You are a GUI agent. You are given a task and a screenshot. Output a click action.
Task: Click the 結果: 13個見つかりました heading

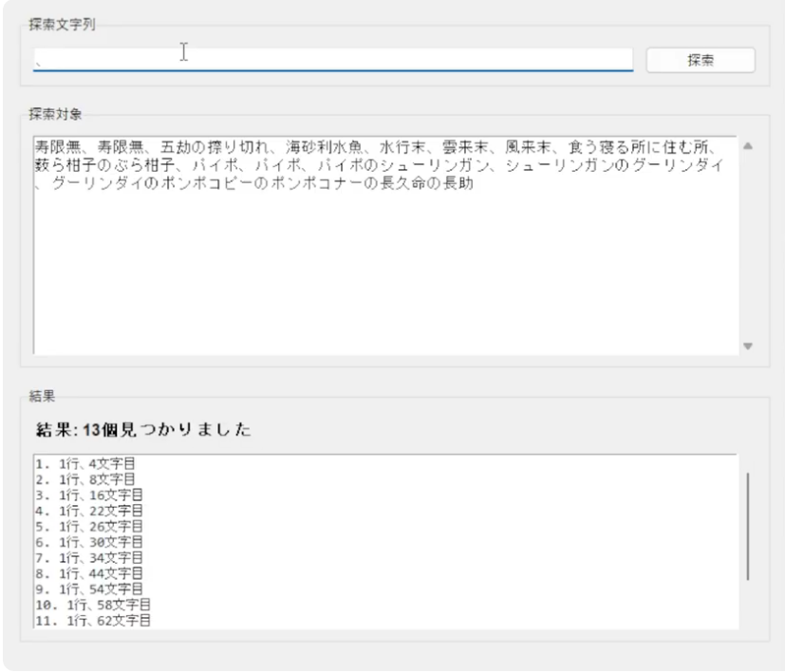pos(142,431)
